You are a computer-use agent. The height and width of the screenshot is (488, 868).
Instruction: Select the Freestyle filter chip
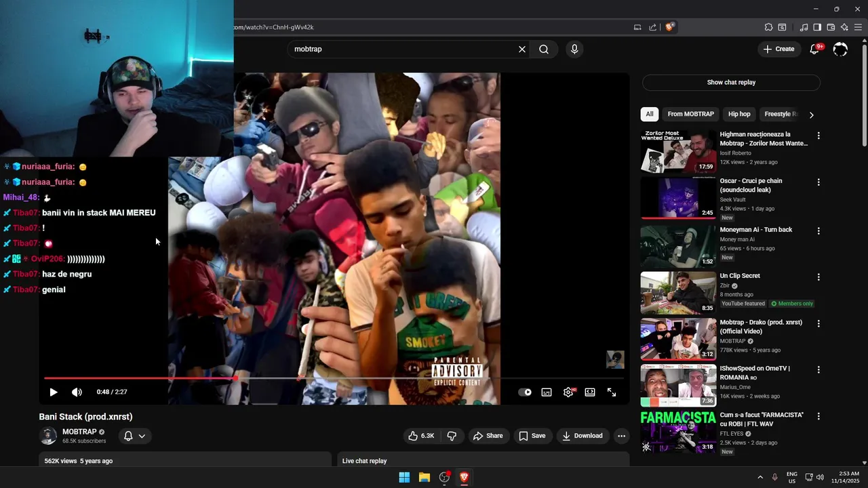(780, 114)
